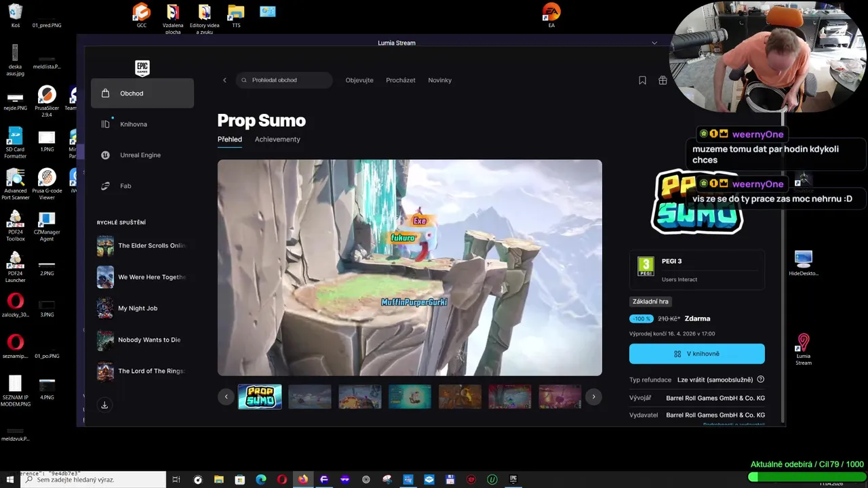868x488 pixels.
Task: Click the Lze vrátit (samoobslužně) text
Action: [715, 380]
